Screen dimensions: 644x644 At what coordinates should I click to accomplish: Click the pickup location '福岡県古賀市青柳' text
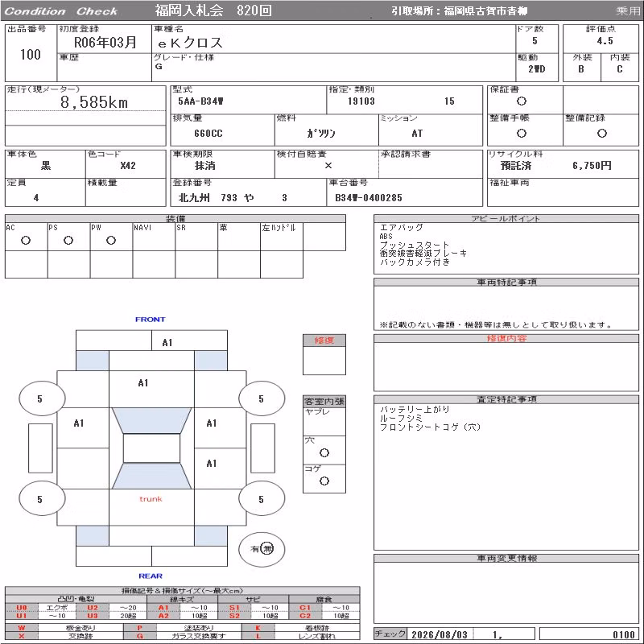point(485,11)
